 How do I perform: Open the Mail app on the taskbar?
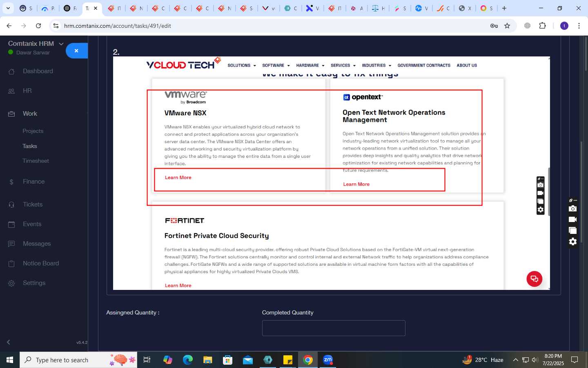[x=248, y=360]
